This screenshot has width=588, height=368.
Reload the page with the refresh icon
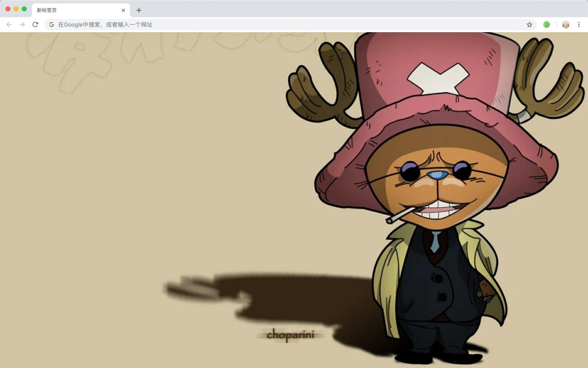(x=35, y=24)
